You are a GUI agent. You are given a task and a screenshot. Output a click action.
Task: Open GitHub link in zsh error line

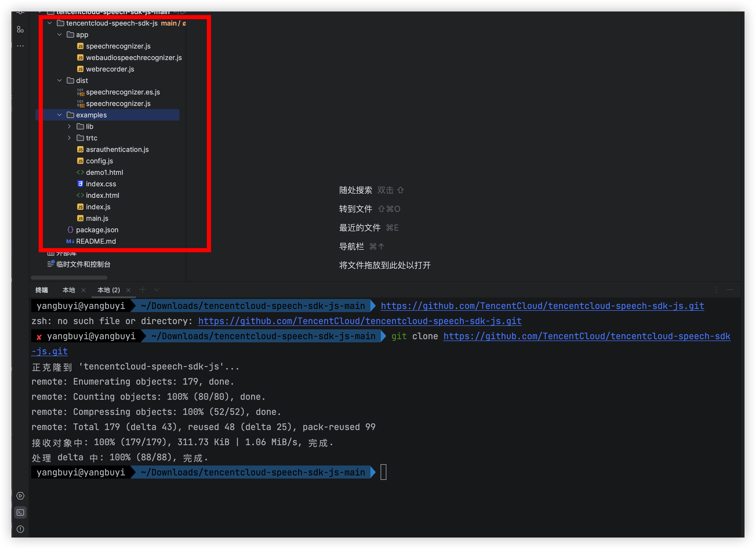[360, 321]
